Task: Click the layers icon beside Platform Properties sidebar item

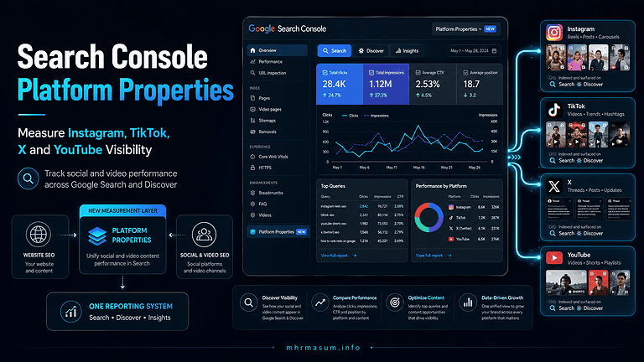Action: point(252,231)
